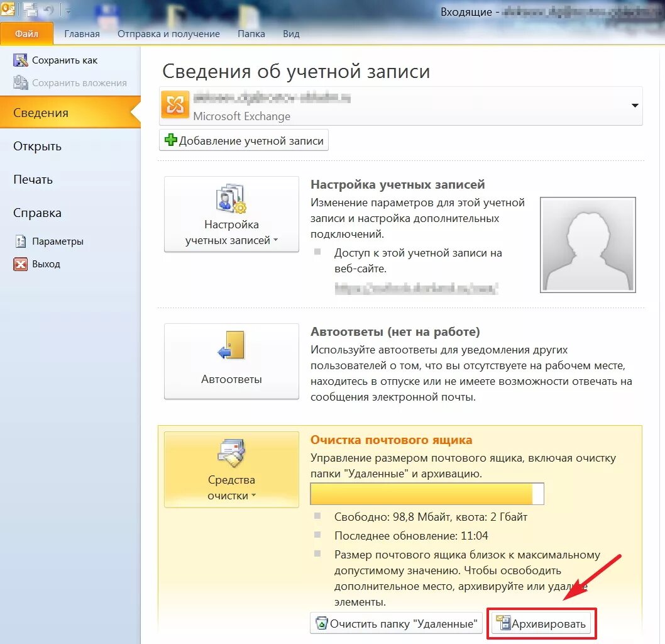The height and width of the screenshot is (644, 665).
Task: Select the Папка ribbon tab
Action: (251, 34)
